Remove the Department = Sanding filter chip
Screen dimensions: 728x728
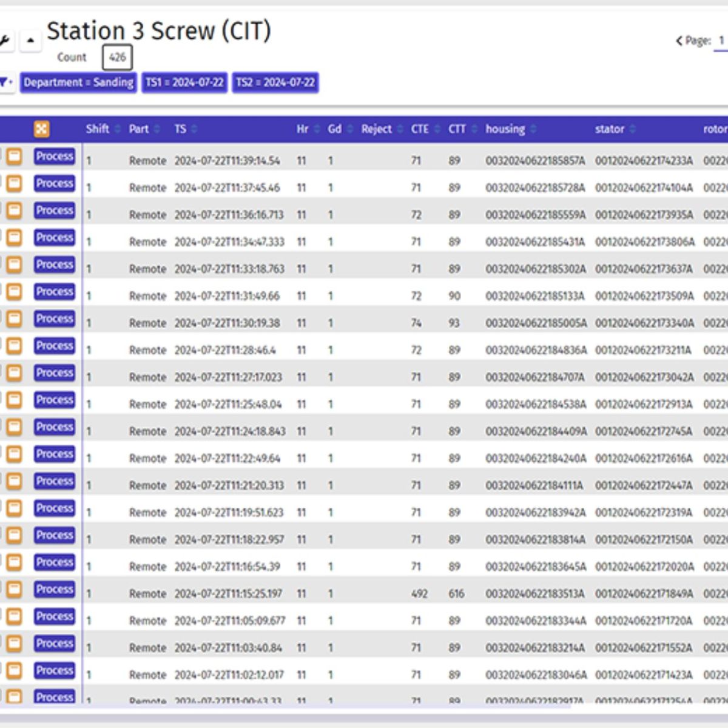[x=78, y=83]
